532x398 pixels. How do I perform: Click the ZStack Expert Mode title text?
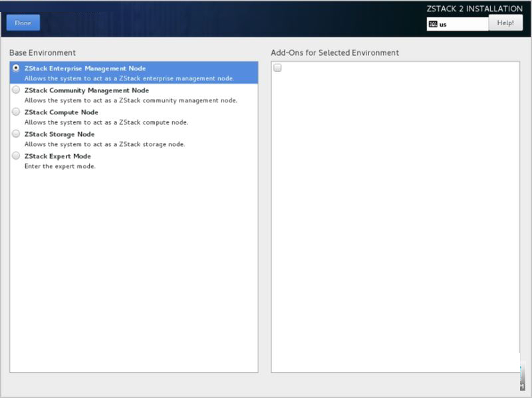[58, 156]
